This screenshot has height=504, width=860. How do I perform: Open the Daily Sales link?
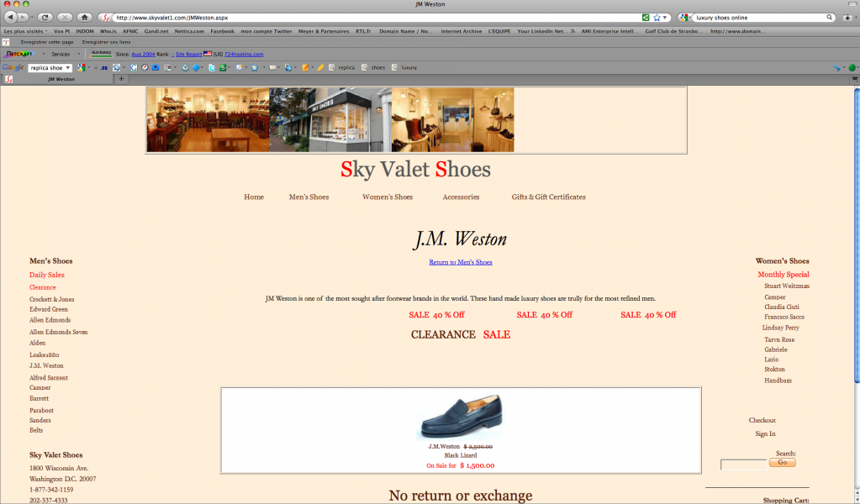[x=46, y=275]
